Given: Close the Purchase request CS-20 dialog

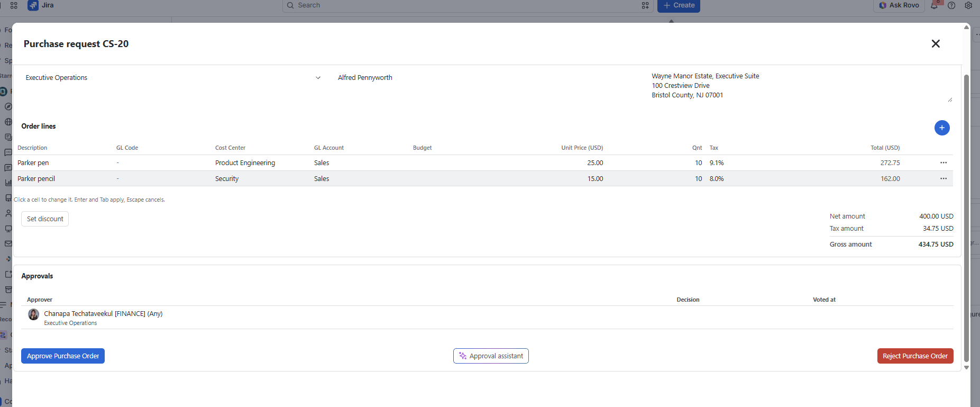Looking at the screenshot, I should pyautogui.click(x=936, y=44).
